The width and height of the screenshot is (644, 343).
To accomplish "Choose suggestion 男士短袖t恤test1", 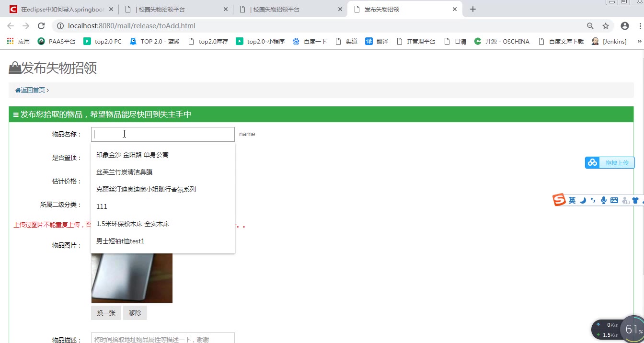I will [x=163, y=241].
